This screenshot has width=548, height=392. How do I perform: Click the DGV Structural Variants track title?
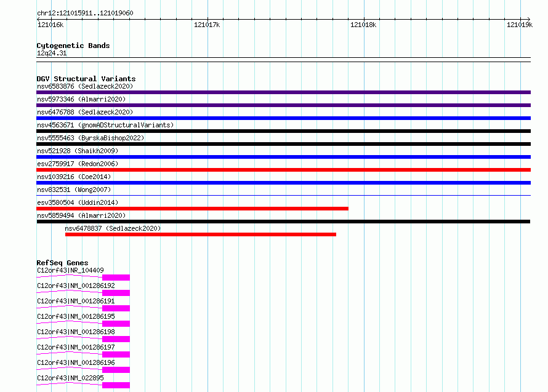tap(86, 79)
